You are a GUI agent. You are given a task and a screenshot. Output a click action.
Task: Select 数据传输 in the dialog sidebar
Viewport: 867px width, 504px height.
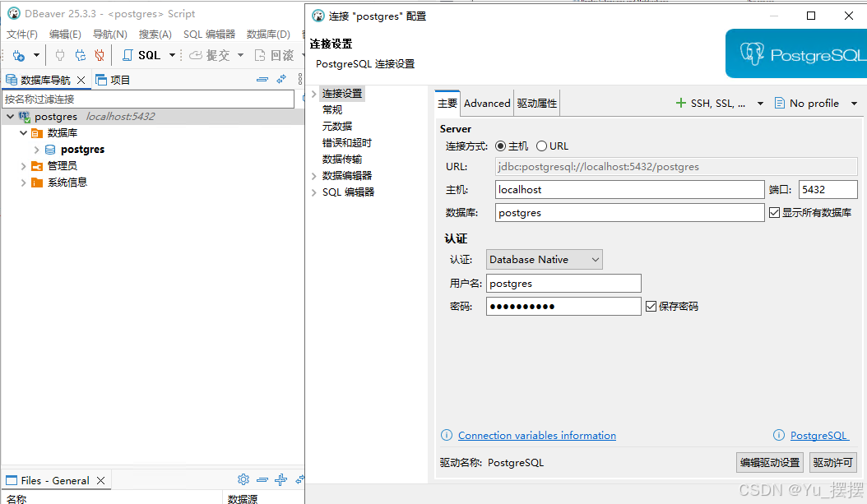tap(342, 160)
